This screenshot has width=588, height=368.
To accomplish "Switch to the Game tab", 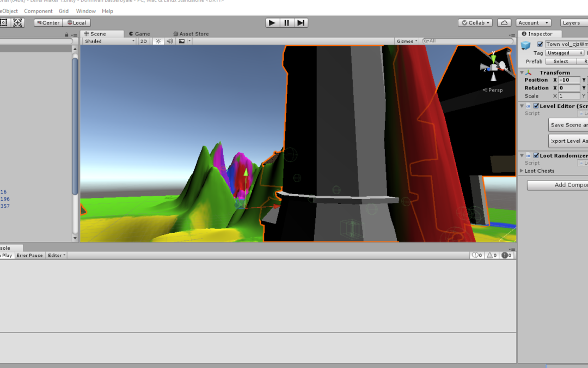I will pyautogui.click(x=139, y=34).
